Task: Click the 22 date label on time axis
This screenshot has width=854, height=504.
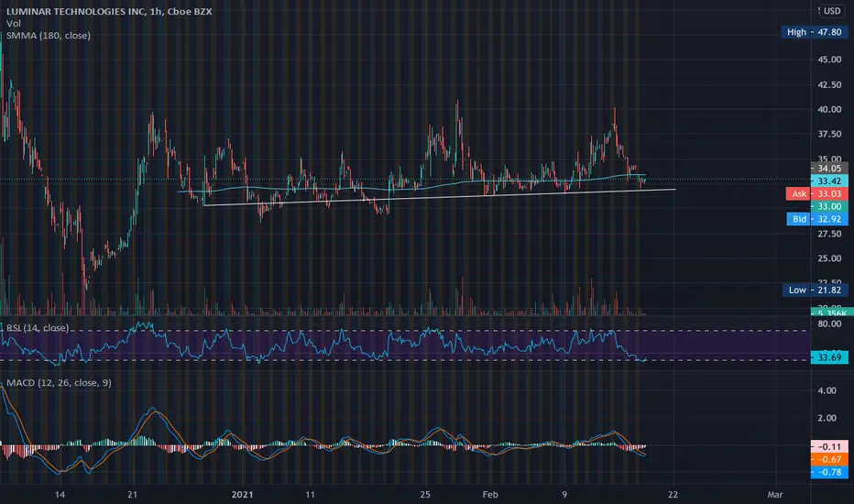Action: (673, 495)
